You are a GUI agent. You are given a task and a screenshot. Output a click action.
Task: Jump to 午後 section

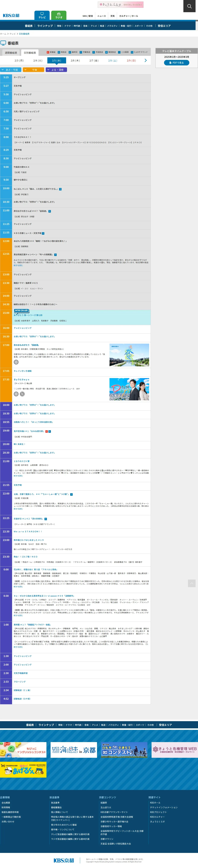(33, 70)
